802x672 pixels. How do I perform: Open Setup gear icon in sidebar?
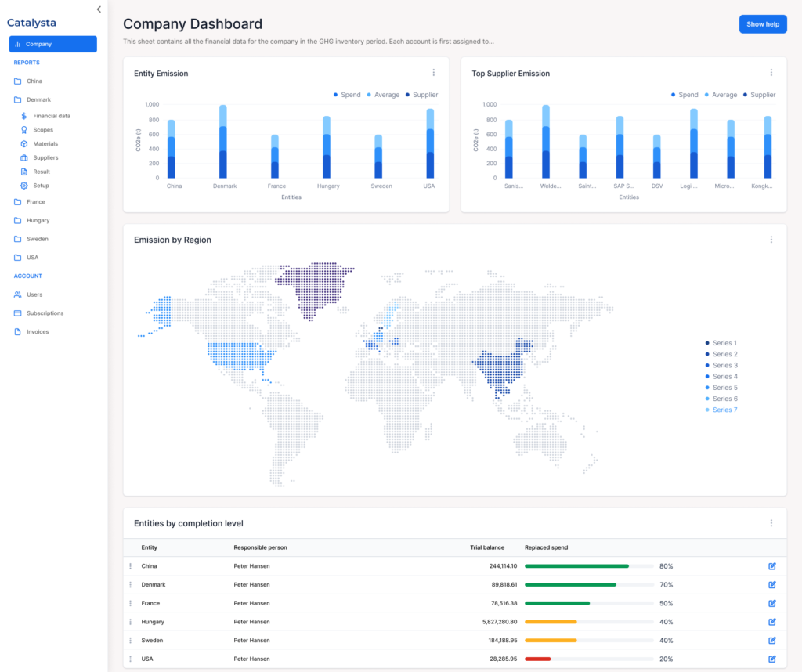24,186
